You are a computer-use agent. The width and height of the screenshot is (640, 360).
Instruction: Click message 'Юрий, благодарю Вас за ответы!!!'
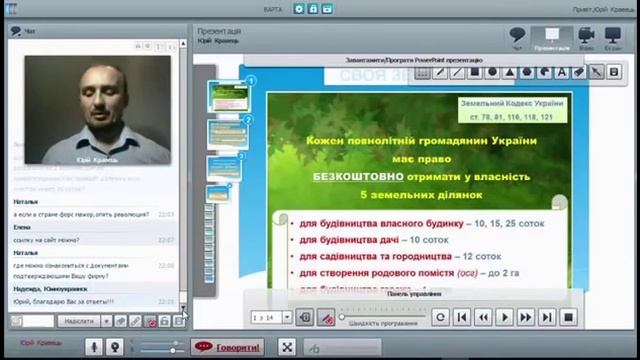click(63, 302)
